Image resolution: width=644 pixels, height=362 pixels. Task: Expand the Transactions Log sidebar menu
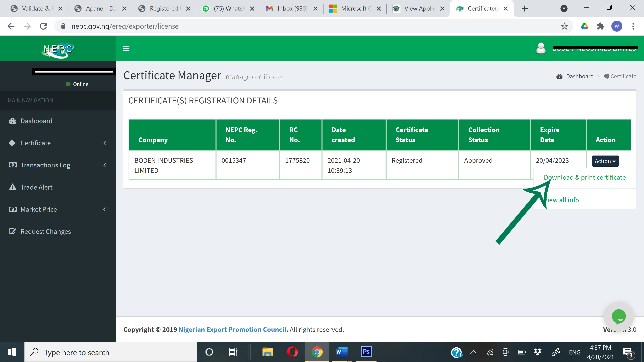tap(58, 165)
